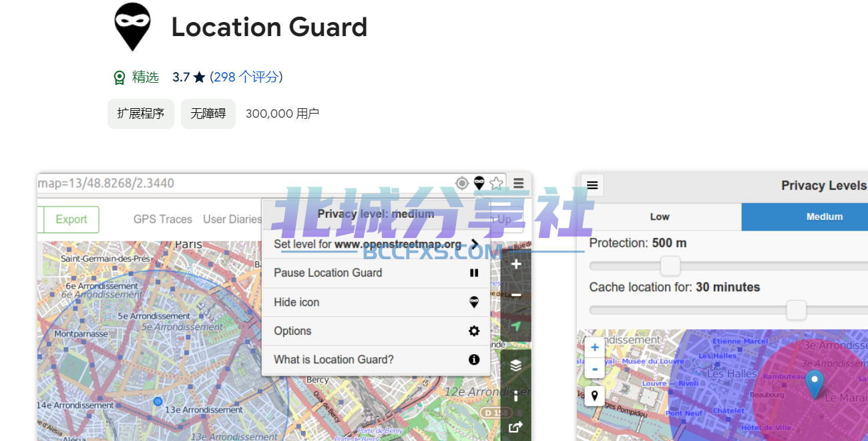Click the 扩展程序 category chip
The height and width of the screenshot is (441, 868).
click(x=141, y=114)
